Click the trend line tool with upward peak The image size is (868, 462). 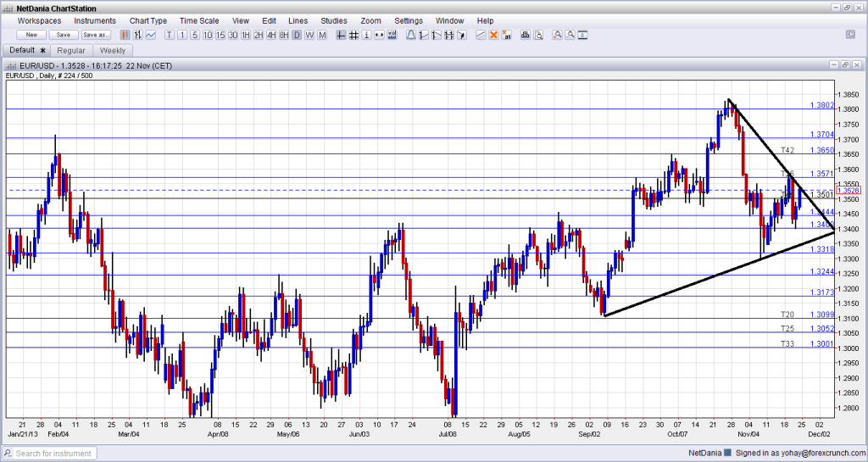click(x=437, y=35)
